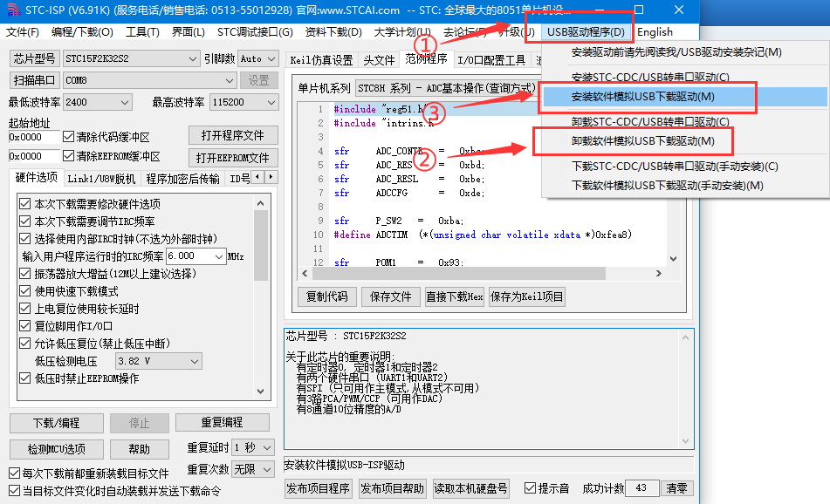Click 保存为Keil项目 button

(526, 296)
